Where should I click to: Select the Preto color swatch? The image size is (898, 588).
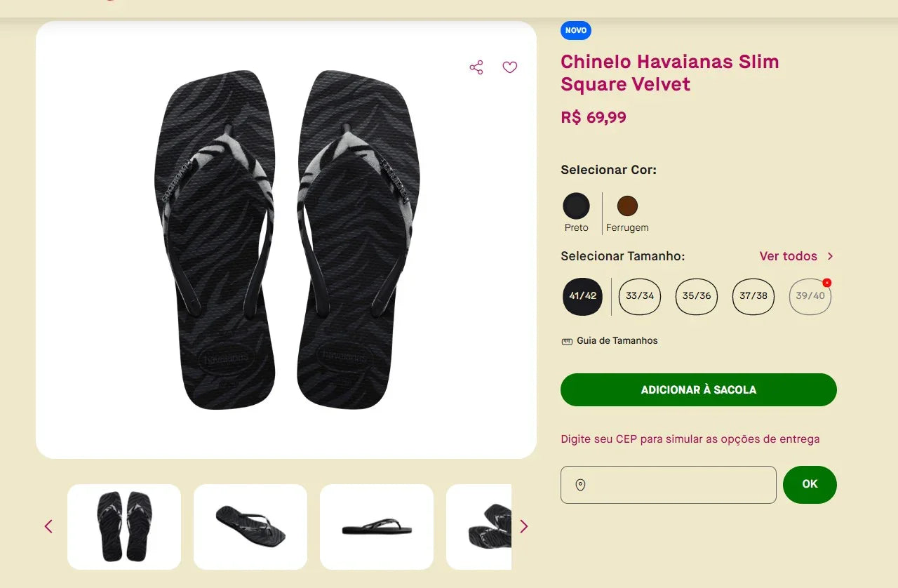[576, 206]
